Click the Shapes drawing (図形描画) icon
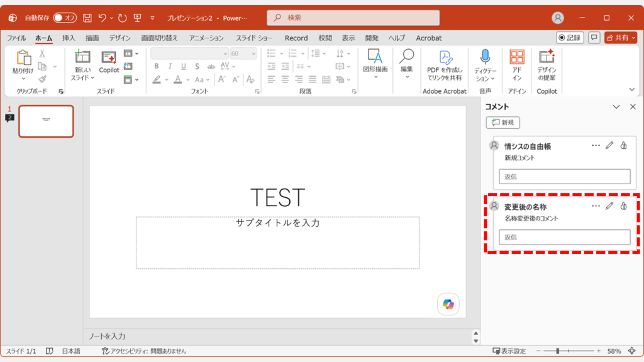644x362 pixels. click(375, 57)
